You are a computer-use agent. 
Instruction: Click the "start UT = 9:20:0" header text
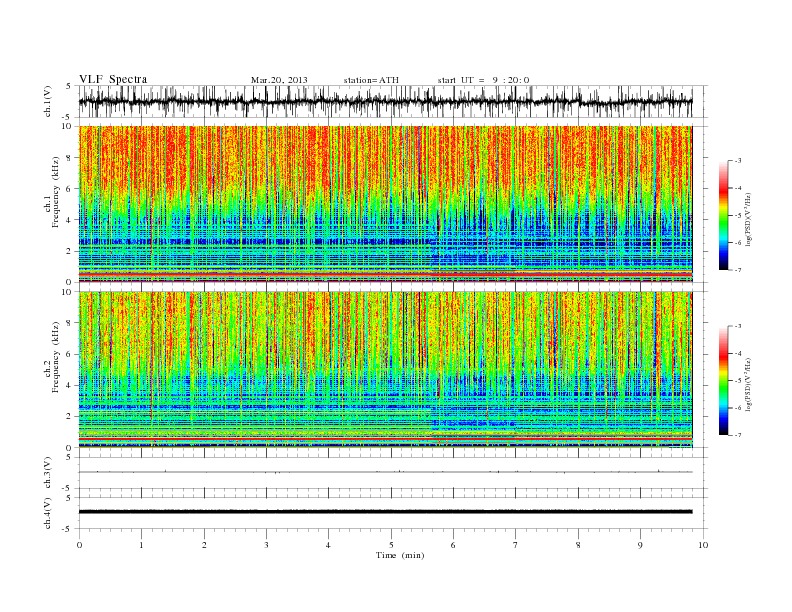tap(483, 80)
